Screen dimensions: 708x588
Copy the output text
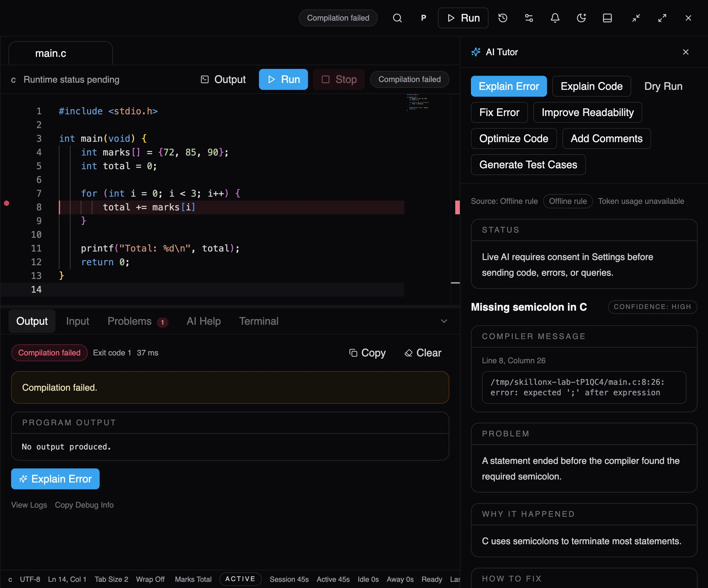click(x=367, y=353)
